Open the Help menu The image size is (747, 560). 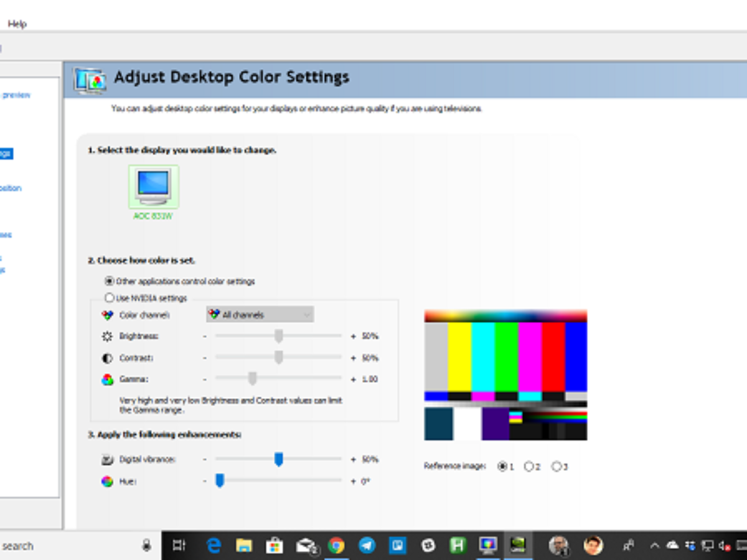pos(17,24)
